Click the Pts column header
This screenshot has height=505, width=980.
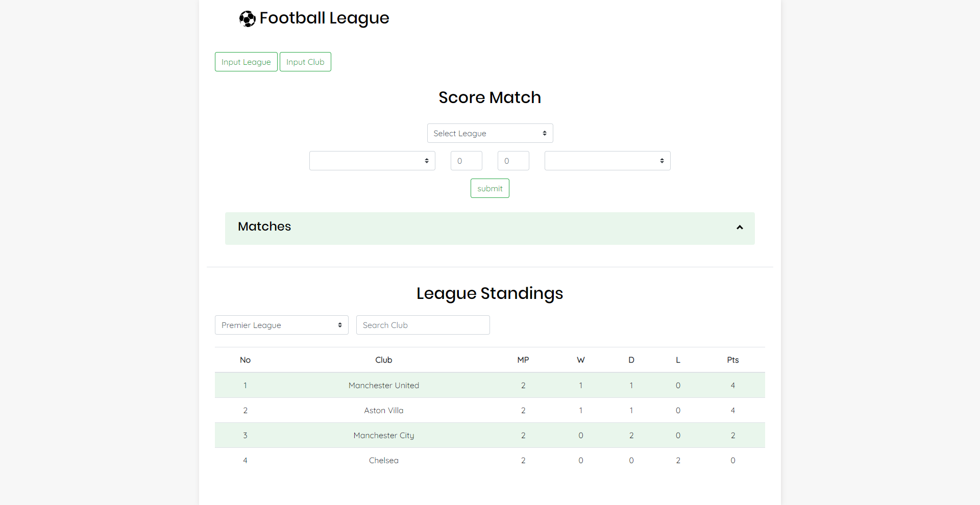pyautogui.click(x=732, y=360)
